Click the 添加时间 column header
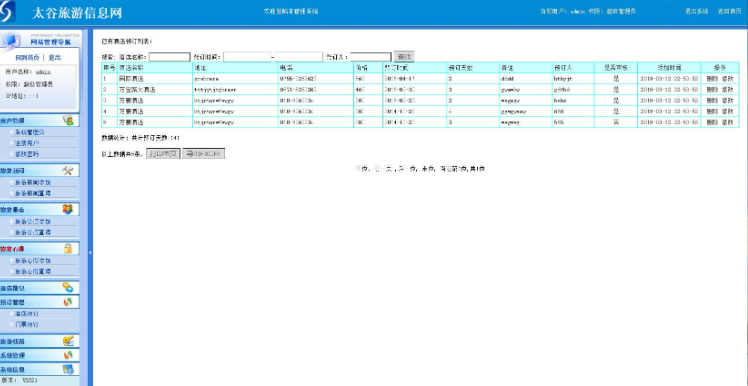The image size is (748, 386). click(669, 68)
